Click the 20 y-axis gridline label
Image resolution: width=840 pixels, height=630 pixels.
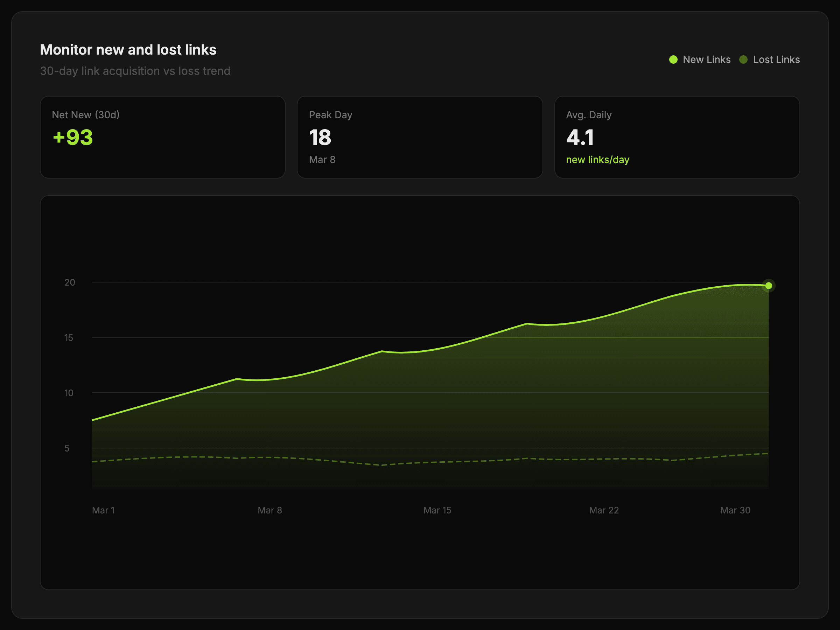[x=70, y=282]
